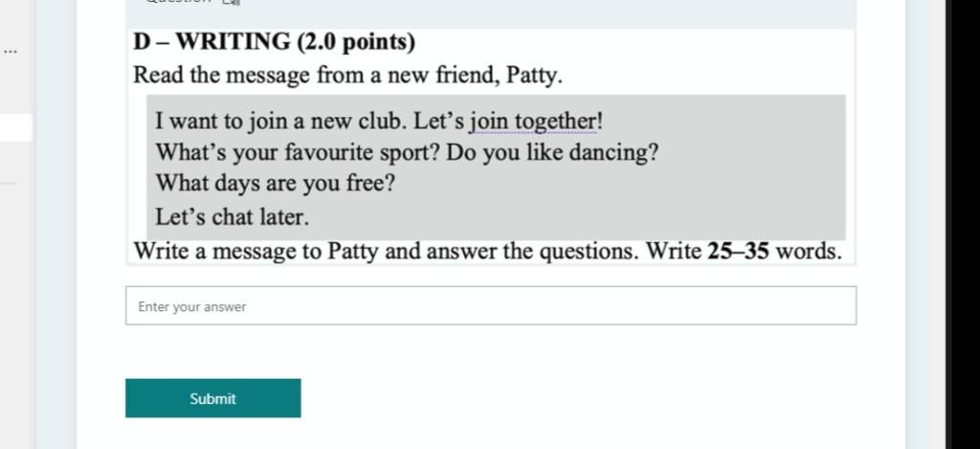Submit the form with the Submit button
This screenshot has width=980, height=449.
(x=213, y=398)
